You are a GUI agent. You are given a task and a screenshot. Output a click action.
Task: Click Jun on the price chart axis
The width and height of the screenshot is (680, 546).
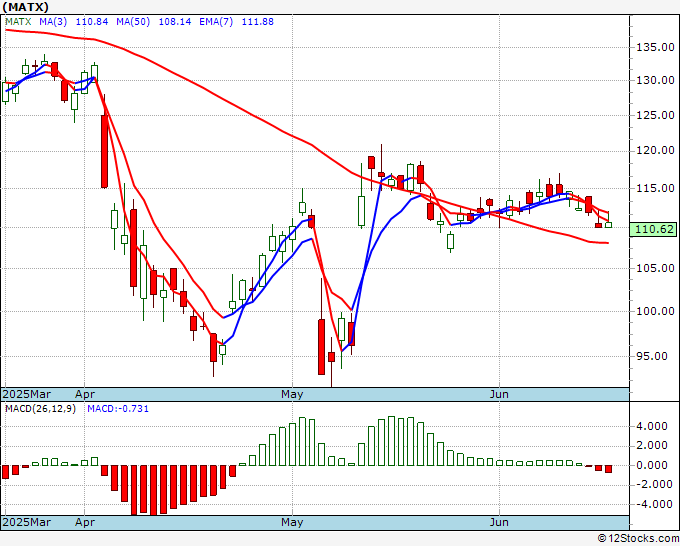tap(499, 394)
